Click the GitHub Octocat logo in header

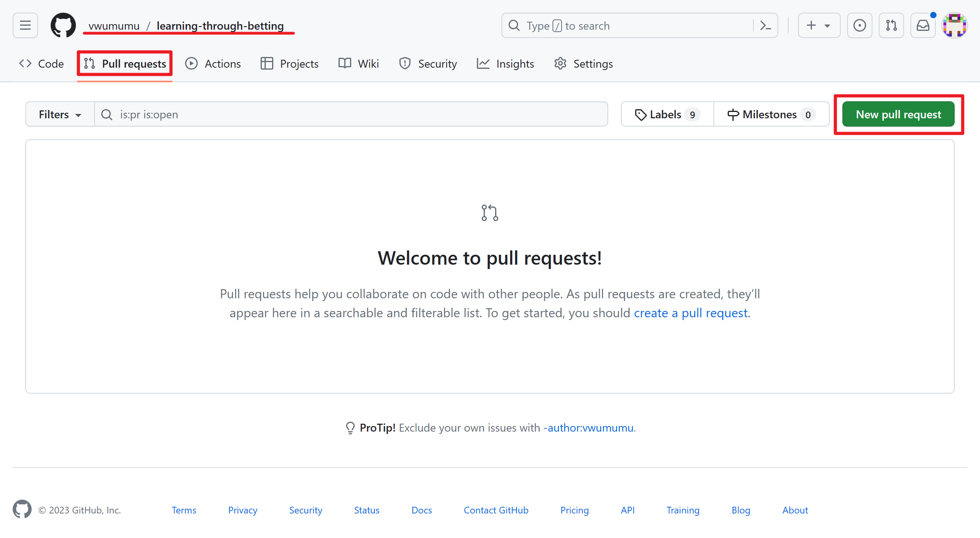[x=63, y=26]
